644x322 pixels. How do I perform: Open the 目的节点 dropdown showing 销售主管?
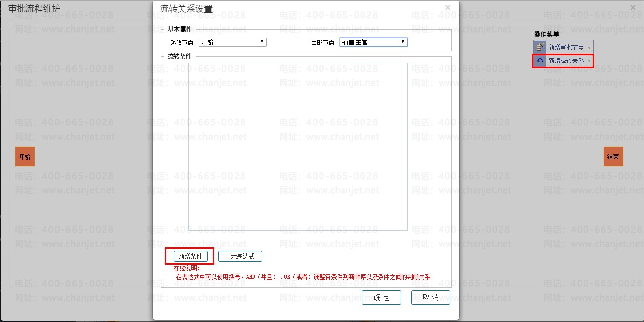point(373,41)
